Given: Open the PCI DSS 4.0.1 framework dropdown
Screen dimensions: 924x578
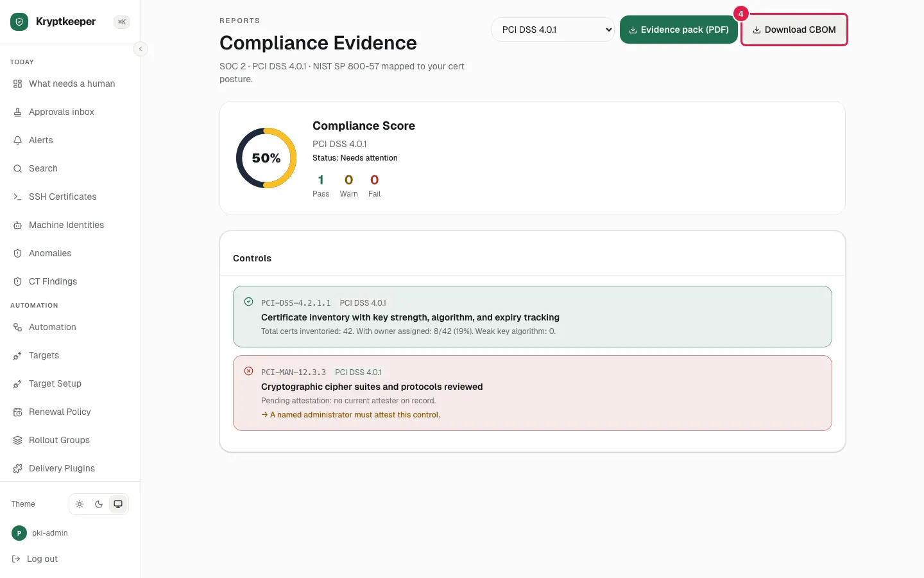Looking at the screenshot, I should pyautogui.click(x=553, y=30).
